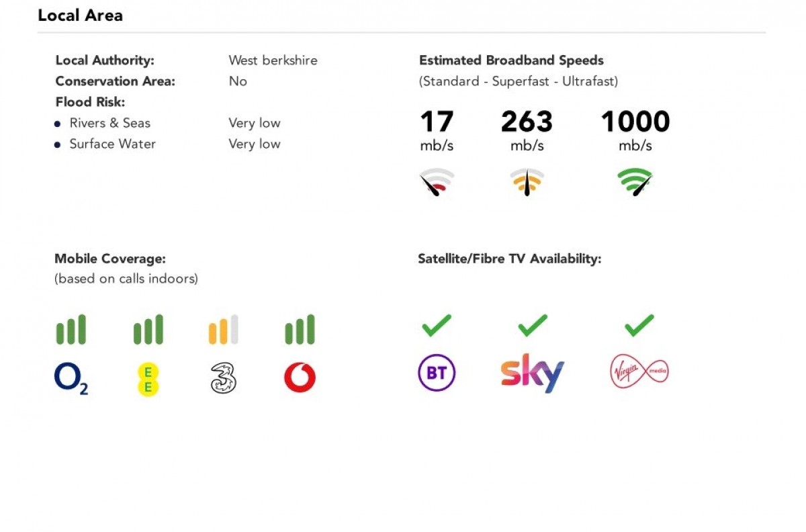Click the red standard speed gauge icon
This screenshot has height=532, width=806.
[437, 182]
